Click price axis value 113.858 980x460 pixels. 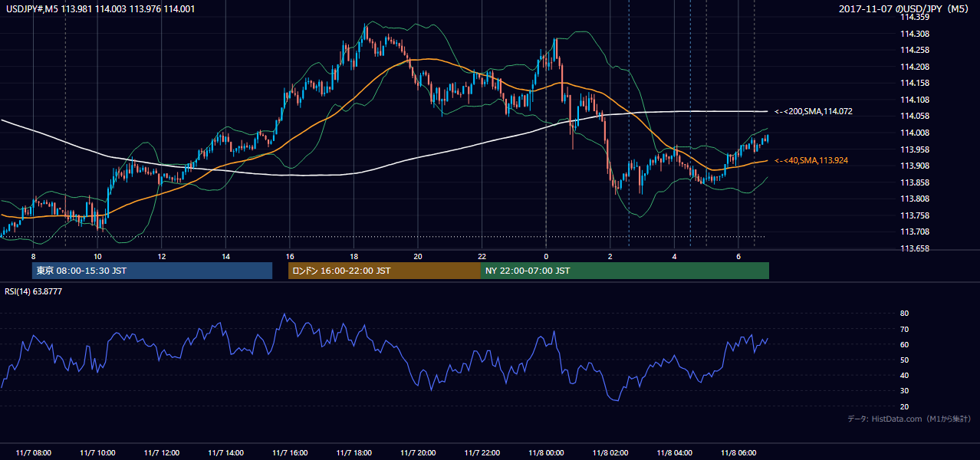tap(916, 182)
